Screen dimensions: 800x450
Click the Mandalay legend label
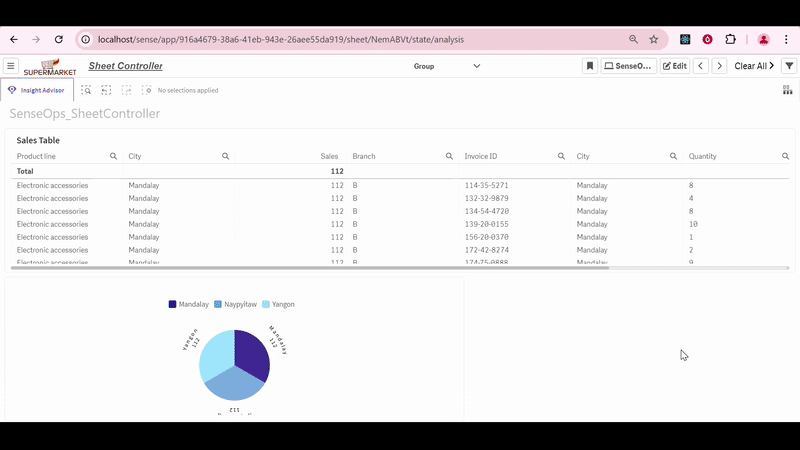[193, 304]
